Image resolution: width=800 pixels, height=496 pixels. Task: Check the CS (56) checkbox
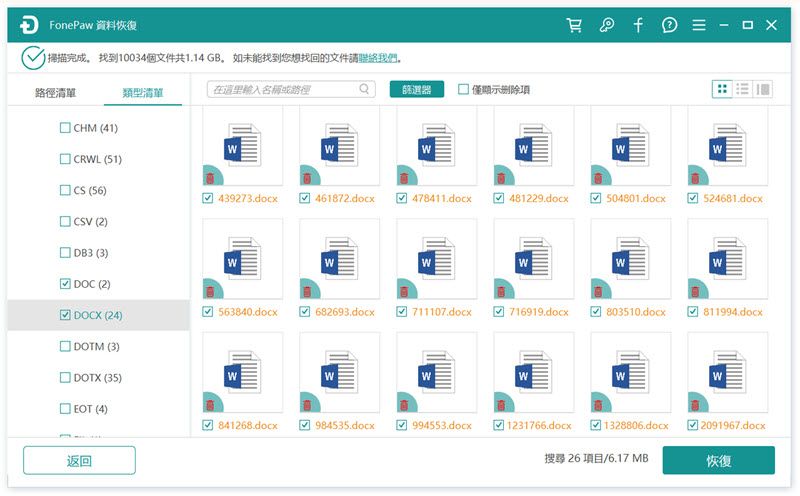point(65,190)
